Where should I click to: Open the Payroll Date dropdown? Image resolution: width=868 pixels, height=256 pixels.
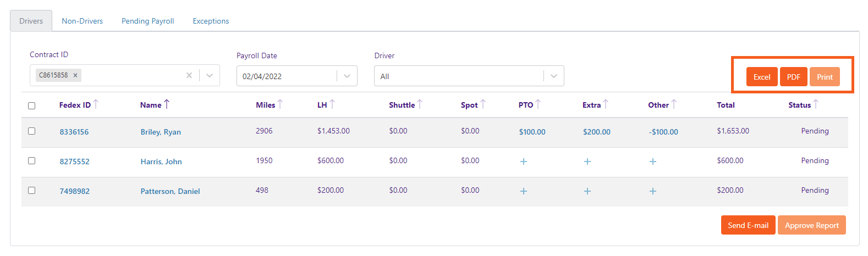click(347, 76)
